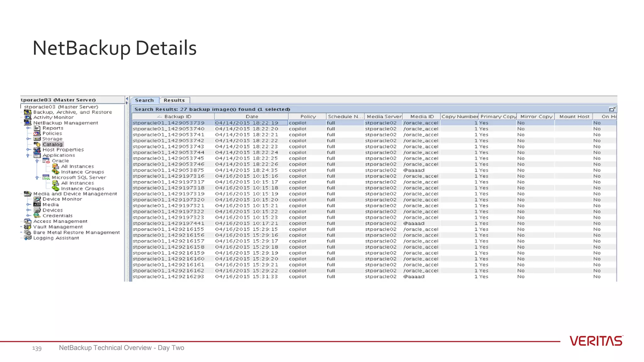This screenshot has height=362, width=644.
Task: Collapse the Oracle tree node
Action: coord(37,161)
